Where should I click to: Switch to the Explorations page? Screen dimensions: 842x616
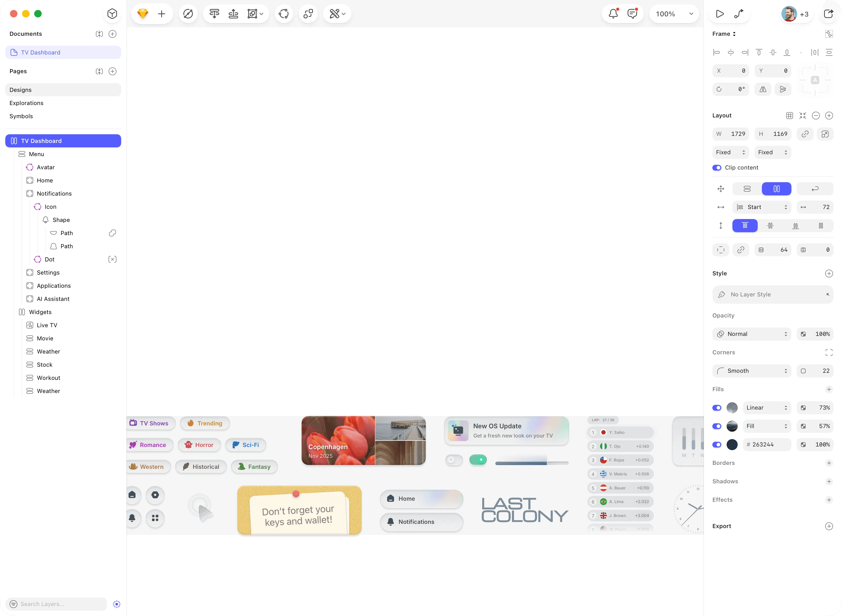[x=27, y=103]
